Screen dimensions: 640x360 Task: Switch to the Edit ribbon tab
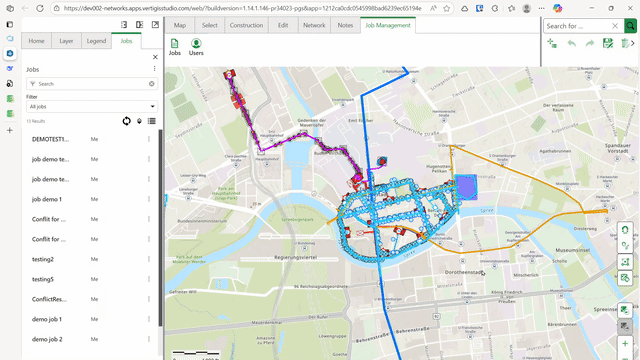click(x=283, y=25)
